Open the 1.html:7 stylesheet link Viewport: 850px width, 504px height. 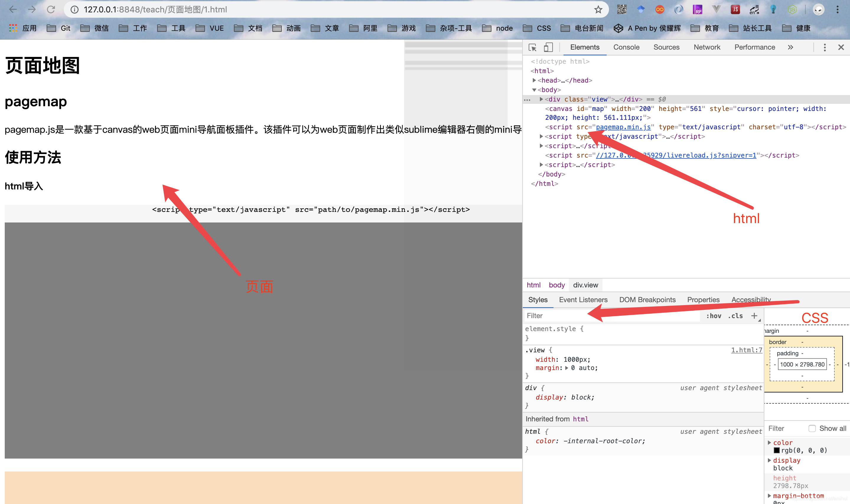tap(746, 350)
